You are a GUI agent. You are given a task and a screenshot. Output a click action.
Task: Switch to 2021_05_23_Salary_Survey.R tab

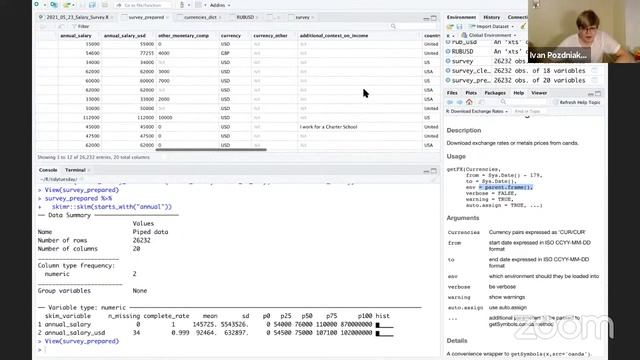pos(77,18)
